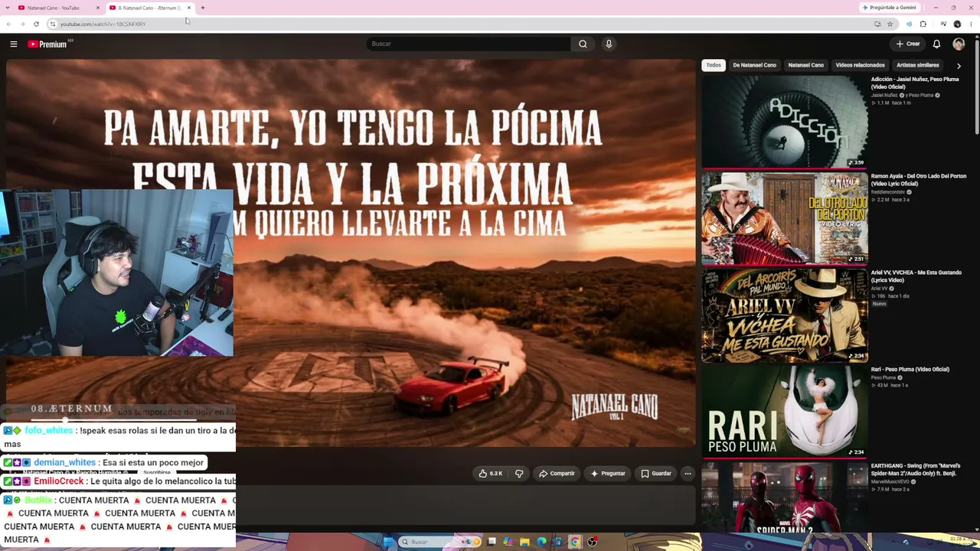Screen dimensions: 980x551
Task: Focus the YouTube Buscar search field
Action: 469,44
